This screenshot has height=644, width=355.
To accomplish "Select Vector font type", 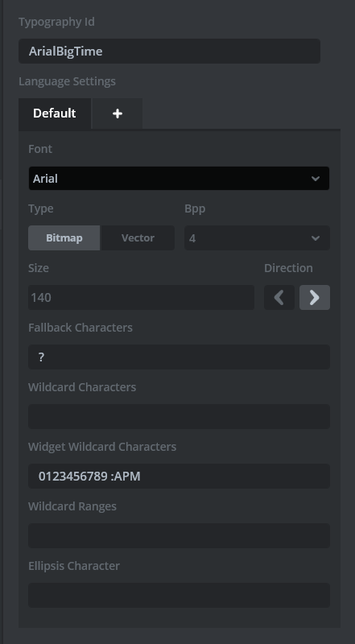I will tap(138, 237).
